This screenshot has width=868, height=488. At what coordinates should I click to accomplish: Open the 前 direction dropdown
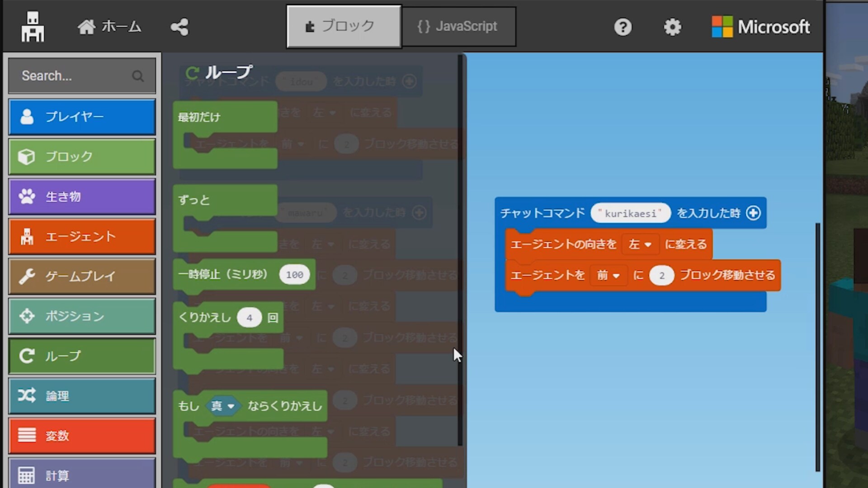coord(608,275)
